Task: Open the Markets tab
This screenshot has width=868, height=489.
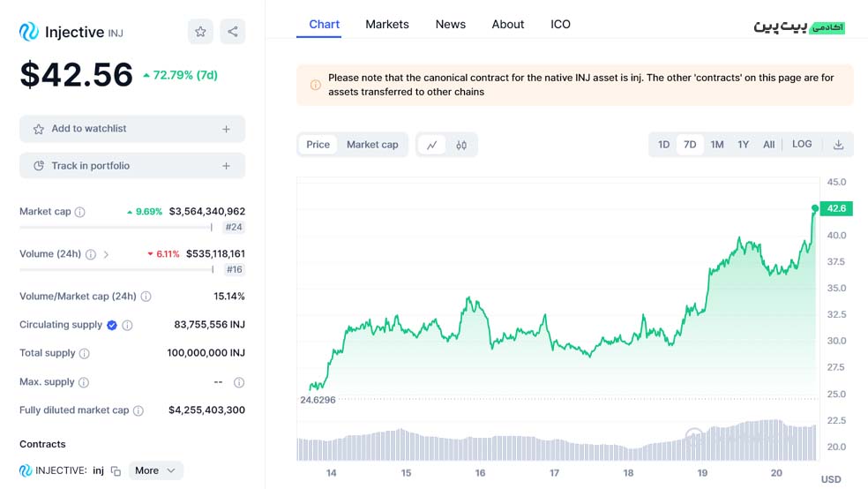Action: [387, 25]
